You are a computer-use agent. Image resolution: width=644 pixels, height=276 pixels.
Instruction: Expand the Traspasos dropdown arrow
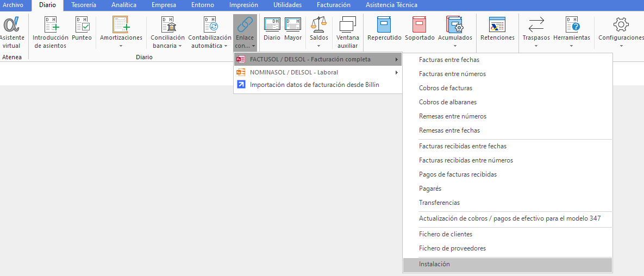tap(536, 46)
